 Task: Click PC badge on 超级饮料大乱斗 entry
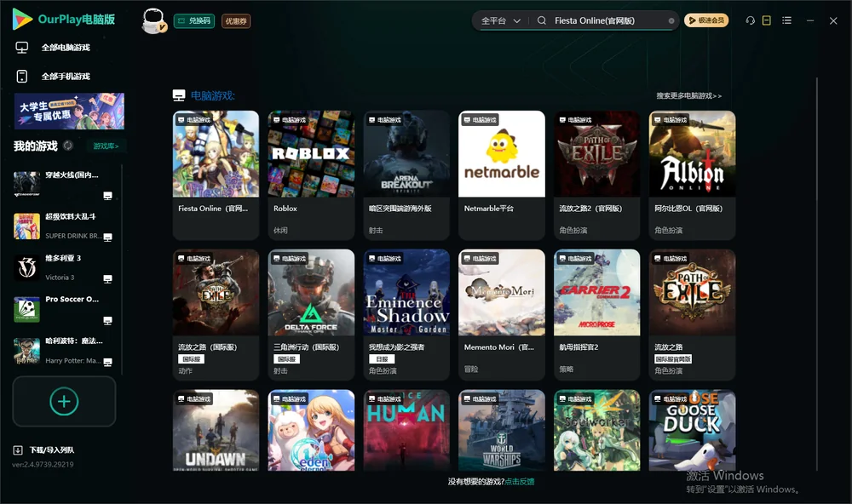pyautogui.click(x=107, y=238)
